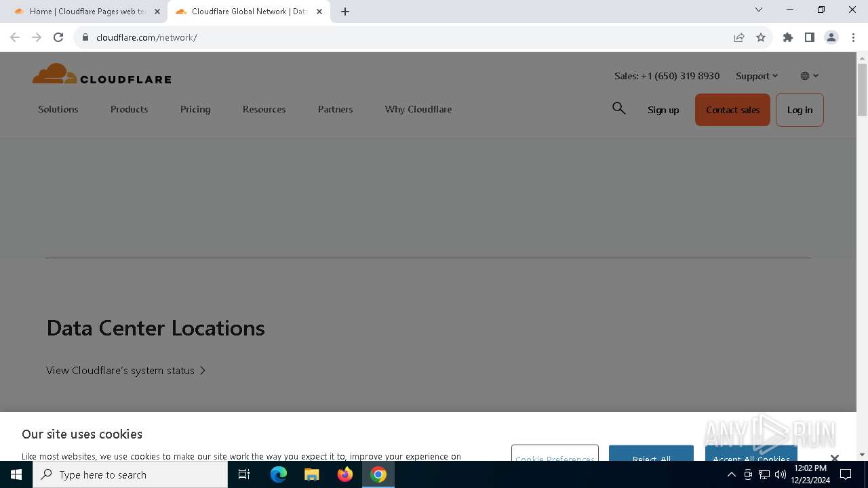Toggle the browser side panel
This screenshot has width=868, height=488.
click(x=810, y=37)
